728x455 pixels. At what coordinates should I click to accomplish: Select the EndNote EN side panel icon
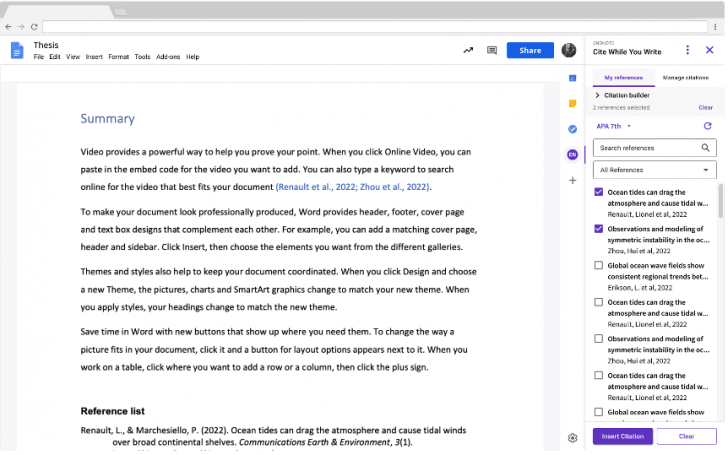[x=572, y=155]
